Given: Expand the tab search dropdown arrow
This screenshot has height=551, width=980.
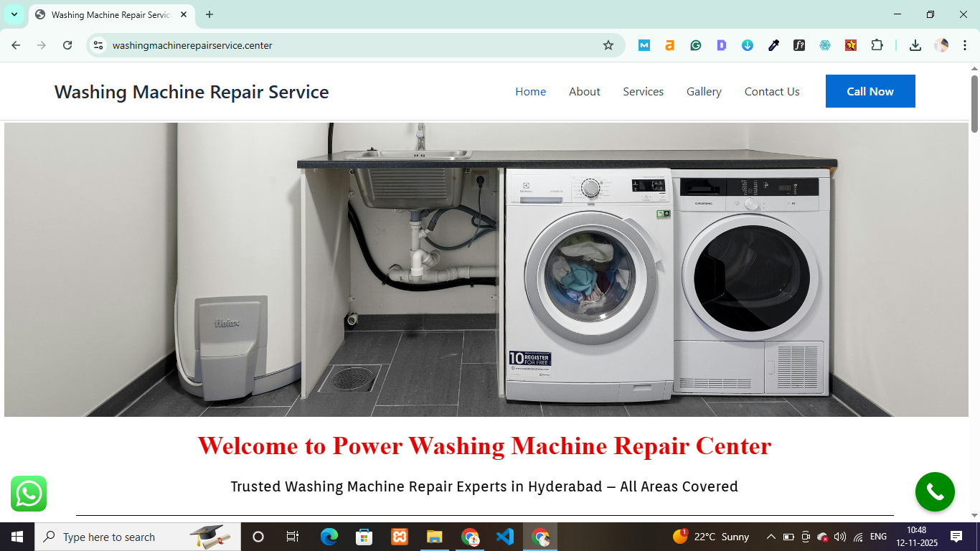Looking at the screenshot, I should 14,14.
